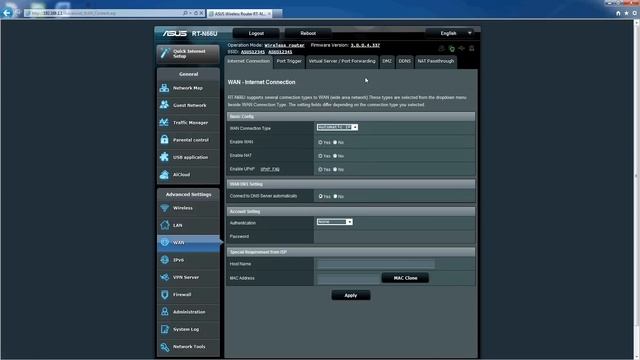Switch to DMZ tab

pos(387,61)
